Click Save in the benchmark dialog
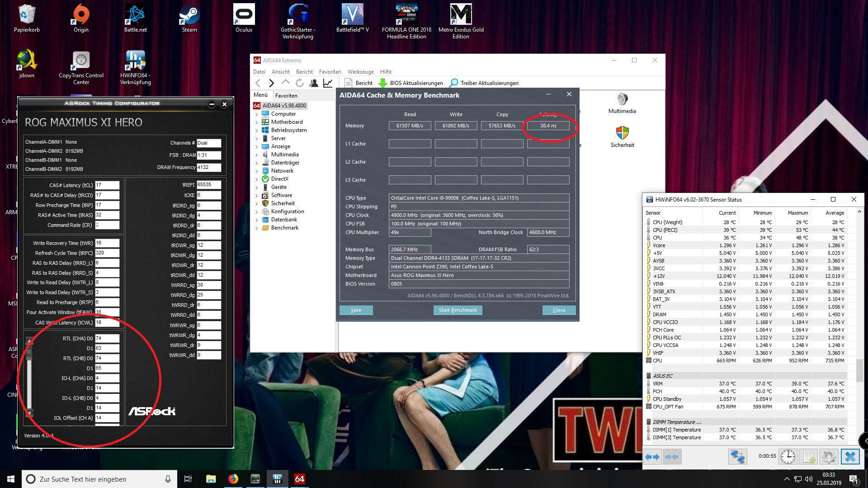The image size is (868, 488). tap(356, 310)
